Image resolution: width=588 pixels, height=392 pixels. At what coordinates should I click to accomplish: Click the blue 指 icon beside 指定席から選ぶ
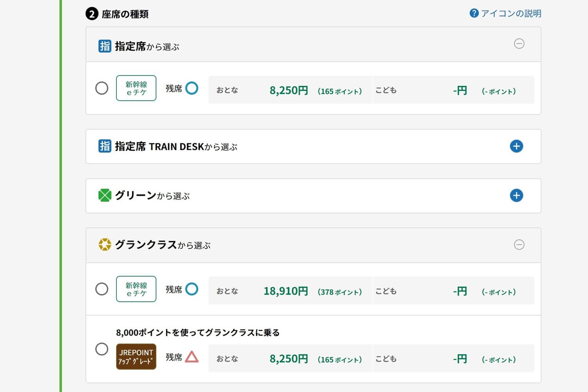(105, 46)
